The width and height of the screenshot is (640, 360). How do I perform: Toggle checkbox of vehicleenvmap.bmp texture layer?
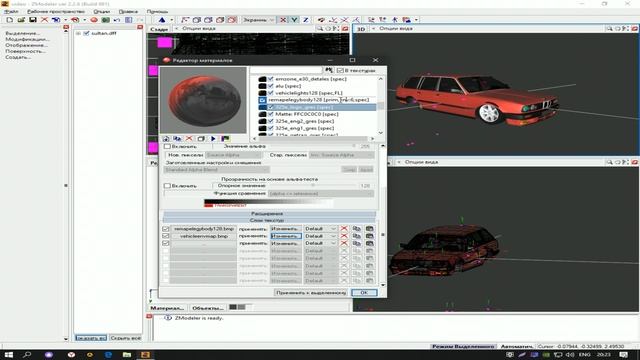coord(165,236)
